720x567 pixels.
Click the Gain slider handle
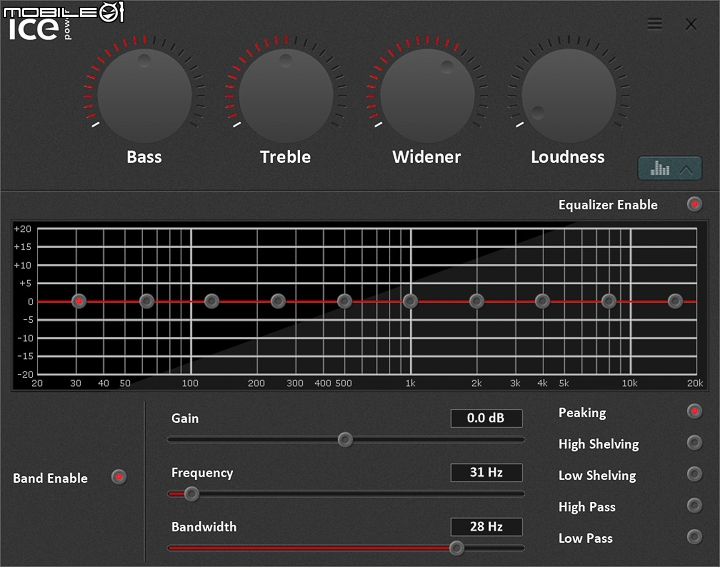[x=345, y=439]
